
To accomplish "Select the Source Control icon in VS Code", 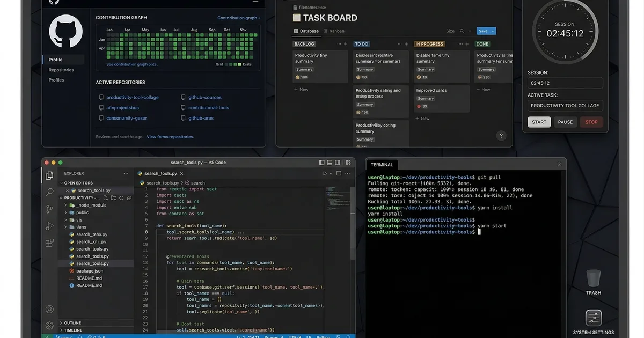I will point(48,208).
